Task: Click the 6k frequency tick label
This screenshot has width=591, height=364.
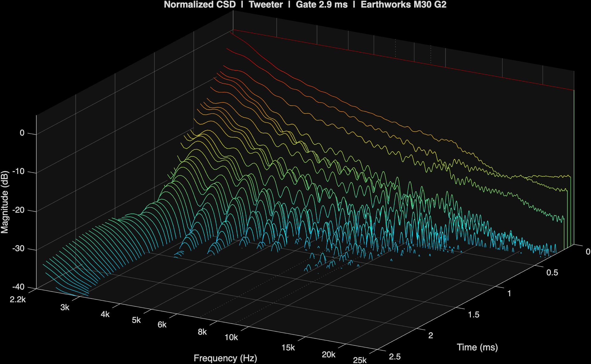Action: coord(162,325)
